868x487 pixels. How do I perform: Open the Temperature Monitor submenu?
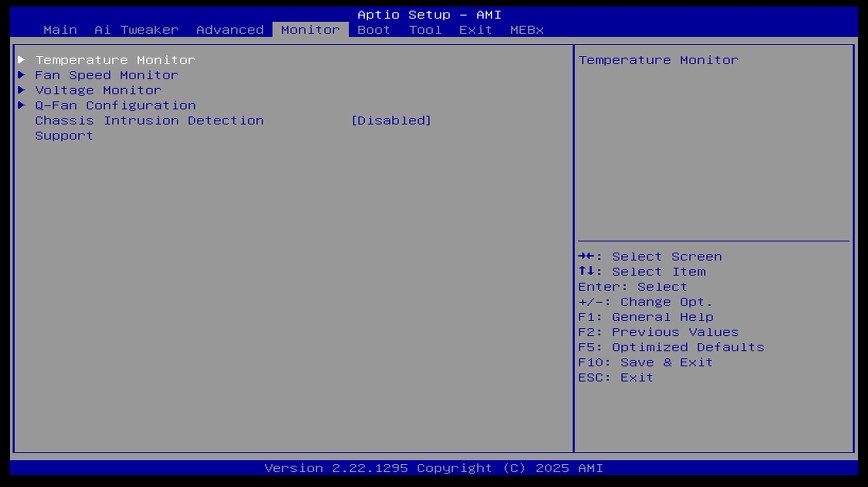click(x=115, y=60)
